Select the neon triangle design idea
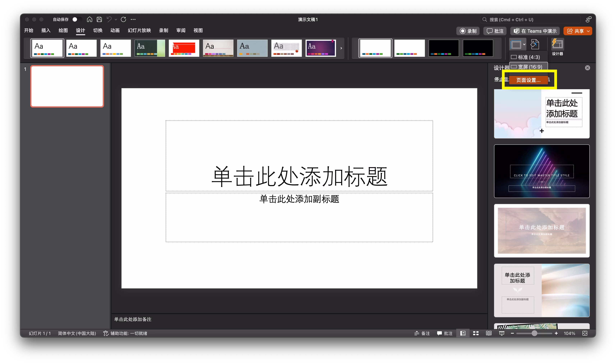Image resolution: width=616 pixels, height=364 pixels. coord(542,171)
